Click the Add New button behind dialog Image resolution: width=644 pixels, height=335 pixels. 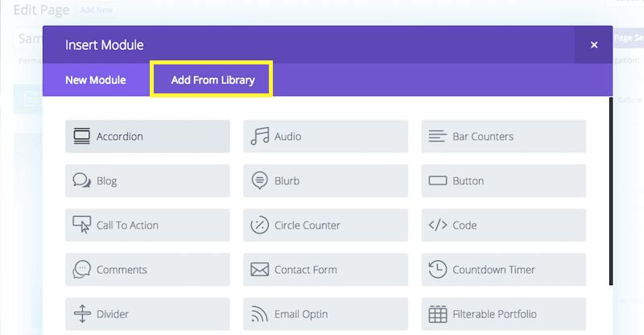click(97, 10)
